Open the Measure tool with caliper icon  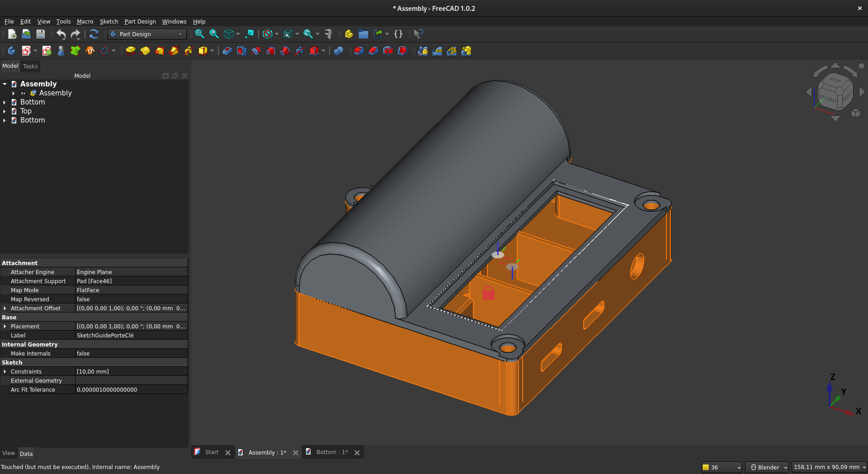(329, 34)
